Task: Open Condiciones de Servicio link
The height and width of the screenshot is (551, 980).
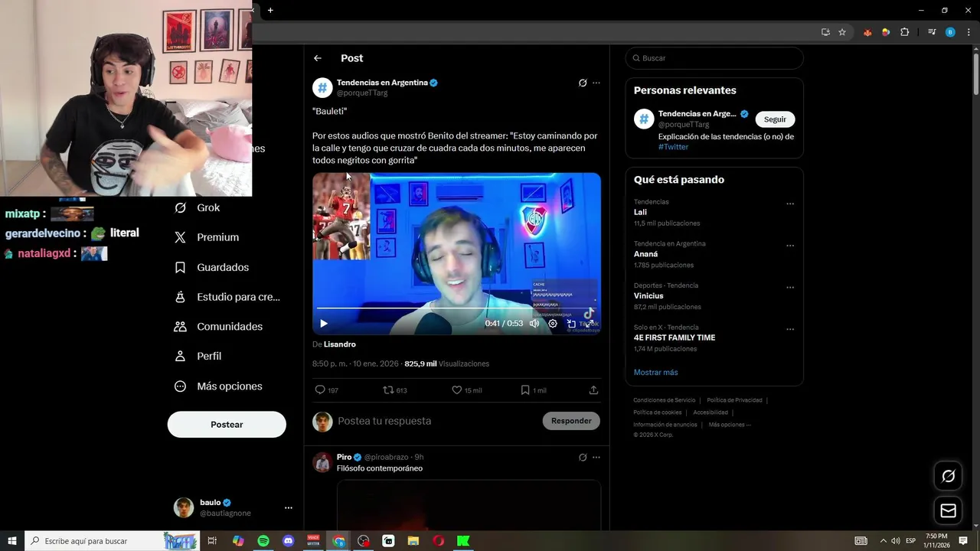Action: pyautogui.click(x=665, y=400)
